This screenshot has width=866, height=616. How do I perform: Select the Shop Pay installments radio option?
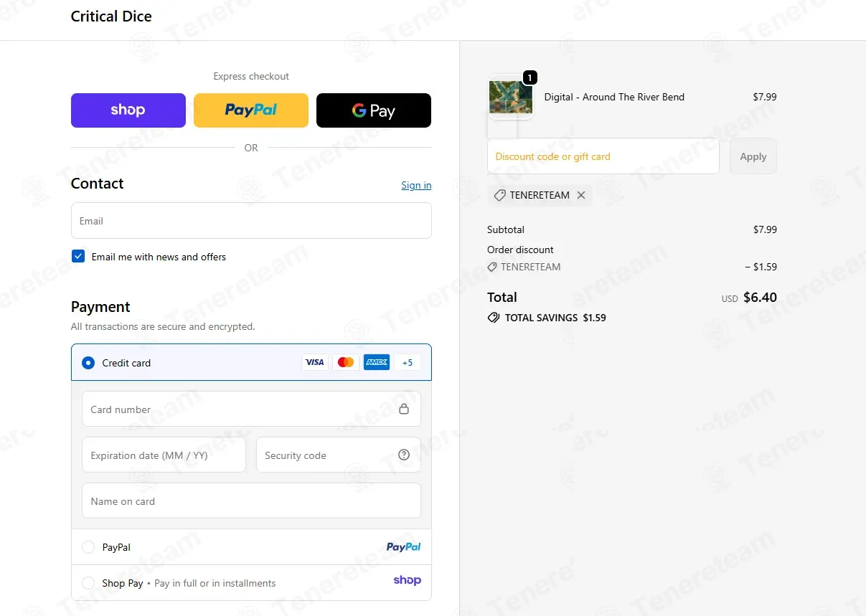click(88, 583)
